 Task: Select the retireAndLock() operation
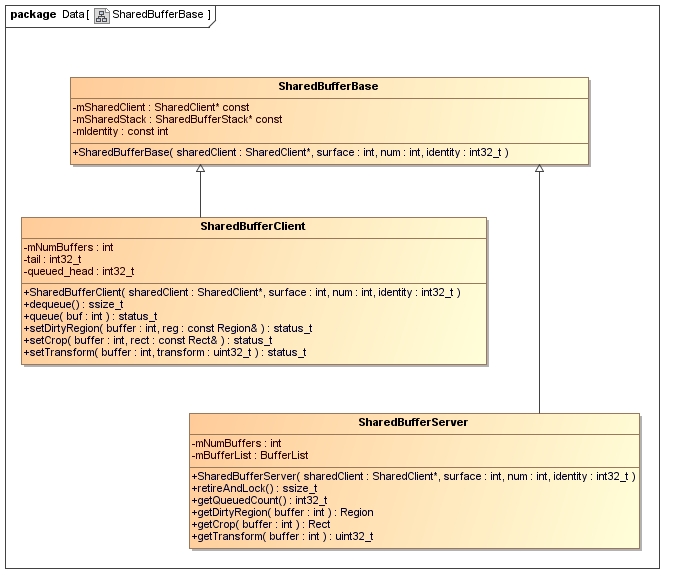(x=254, y=489)
